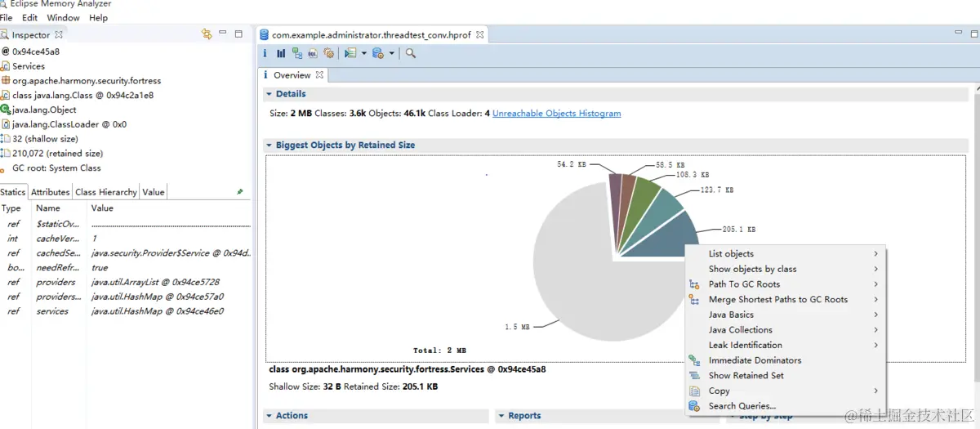
Task: Open the Window menu
Action: [63, 17]
